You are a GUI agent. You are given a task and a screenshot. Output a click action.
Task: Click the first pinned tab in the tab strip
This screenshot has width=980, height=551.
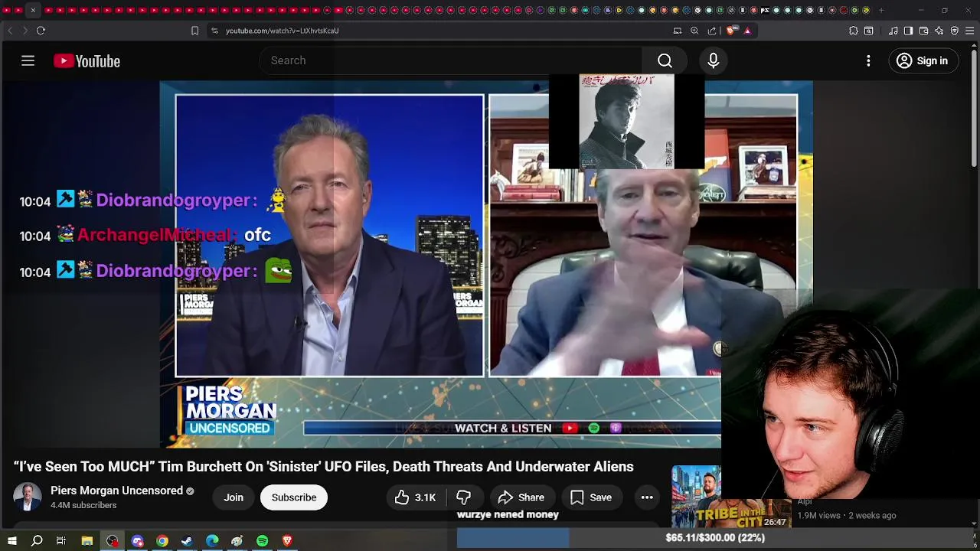[8, 10]
